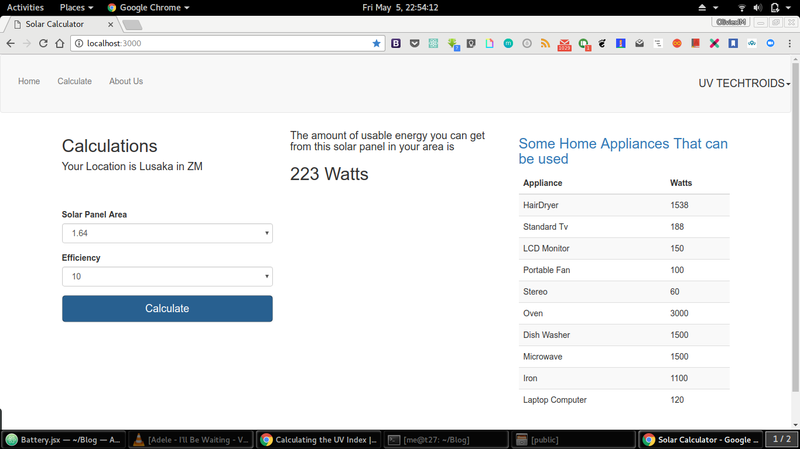Viewport: 800px width, 449px height.
Task: View site information for localhost
Action: coord(78,44)
